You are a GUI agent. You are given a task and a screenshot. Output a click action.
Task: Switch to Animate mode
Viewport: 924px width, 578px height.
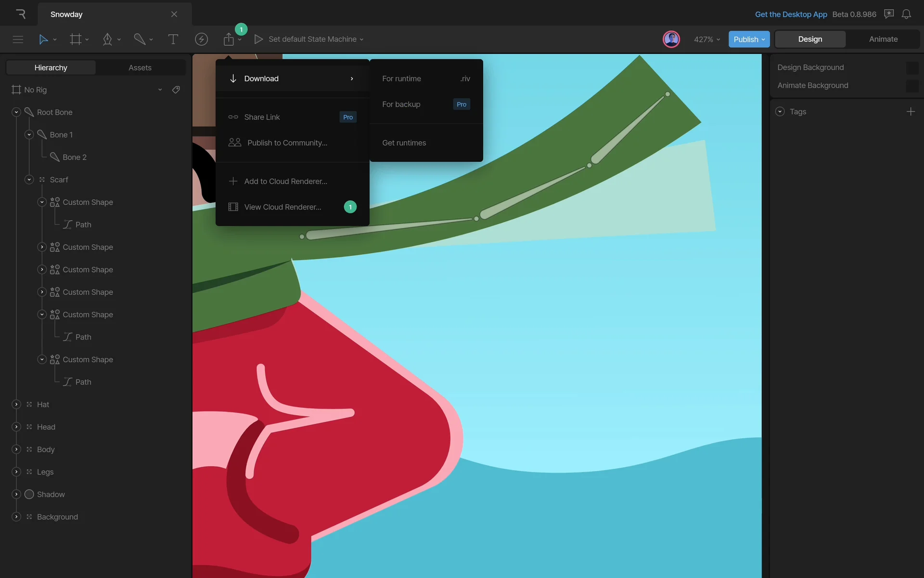point(883,39)
